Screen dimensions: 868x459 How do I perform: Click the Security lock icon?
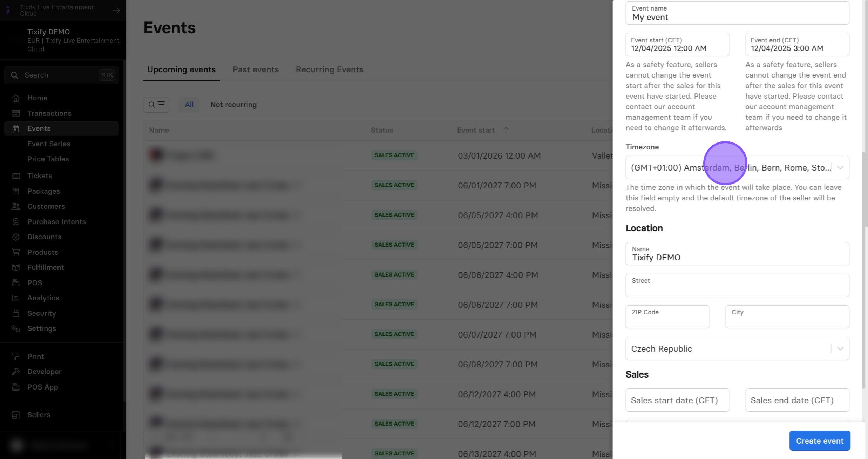pos(15,313)
